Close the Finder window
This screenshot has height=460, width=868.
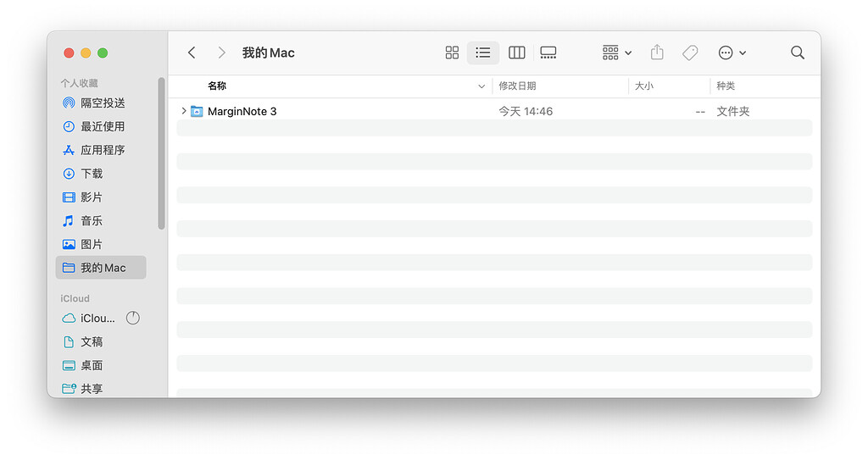[69, 53]
